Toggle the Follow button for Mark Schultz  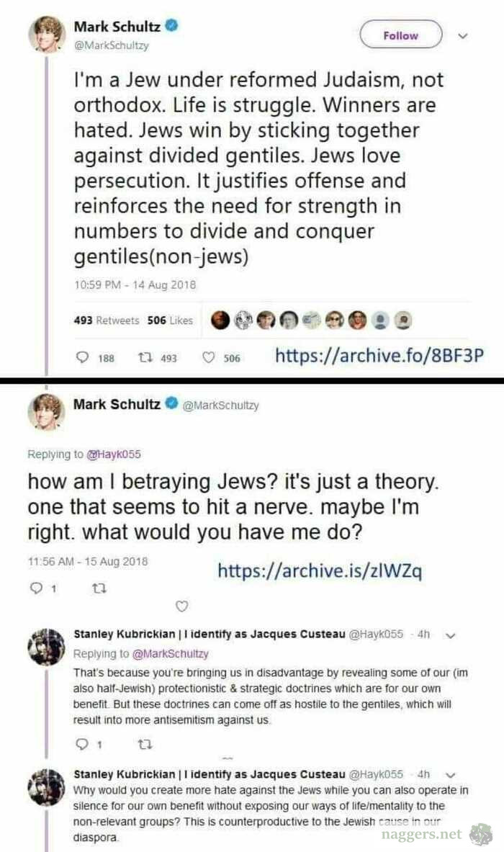click(x=400, y=35)
